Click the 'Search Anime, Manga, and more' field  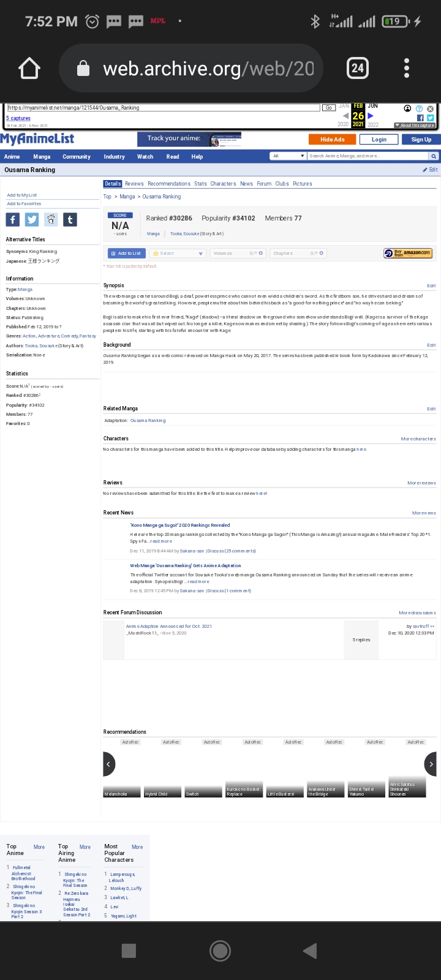(368, 156)
